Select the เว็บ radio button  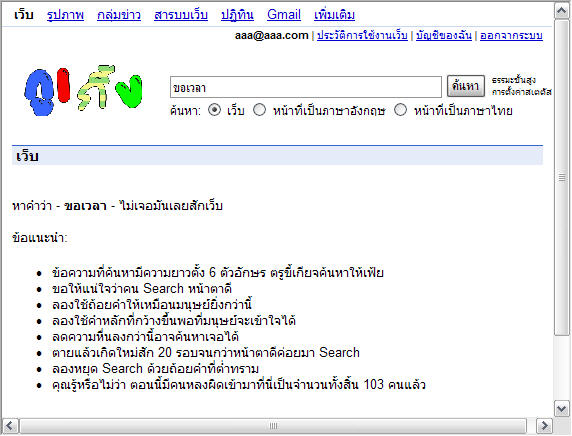[214, 110]
